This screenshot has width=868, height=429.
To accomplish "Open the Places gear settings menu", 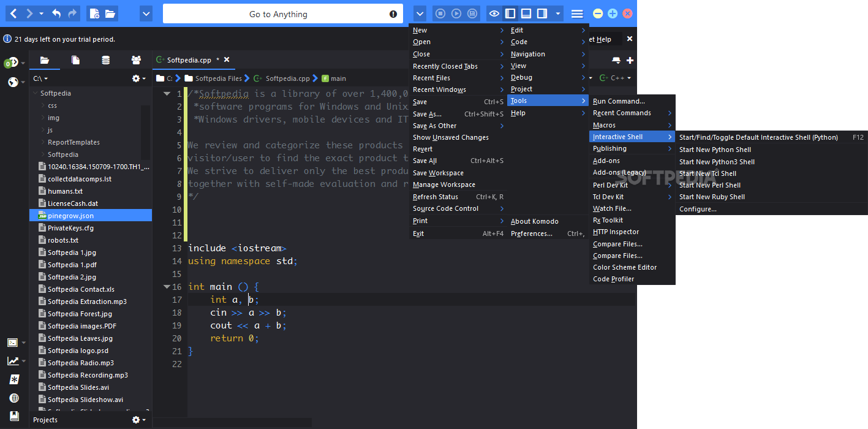I will coord(139,78).
